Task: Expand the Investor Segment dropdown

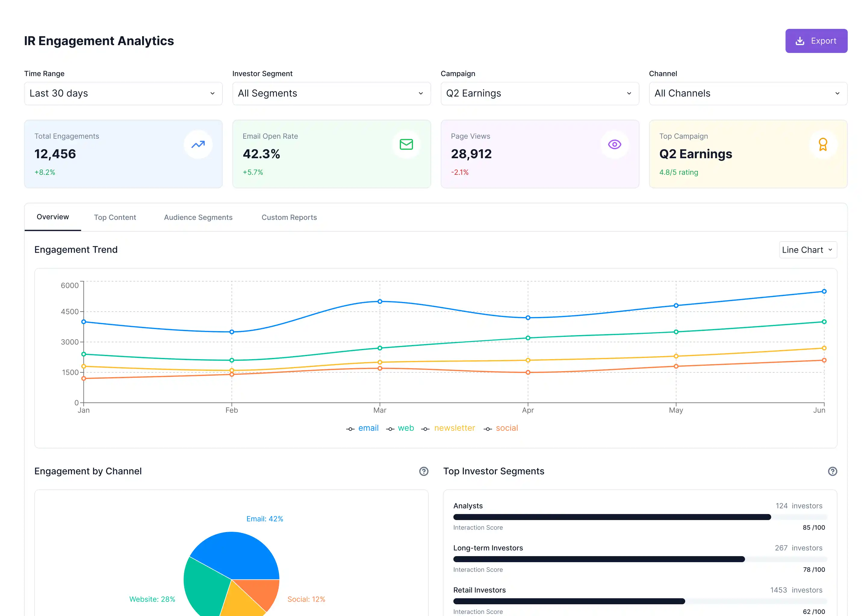Action: click(x=331, y=93)
